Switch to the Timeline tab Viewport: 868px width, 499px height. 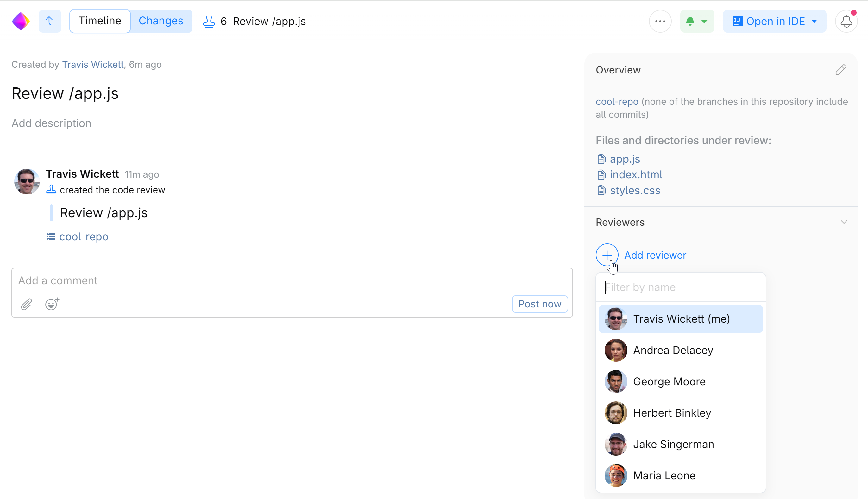[x=100, y=21]
